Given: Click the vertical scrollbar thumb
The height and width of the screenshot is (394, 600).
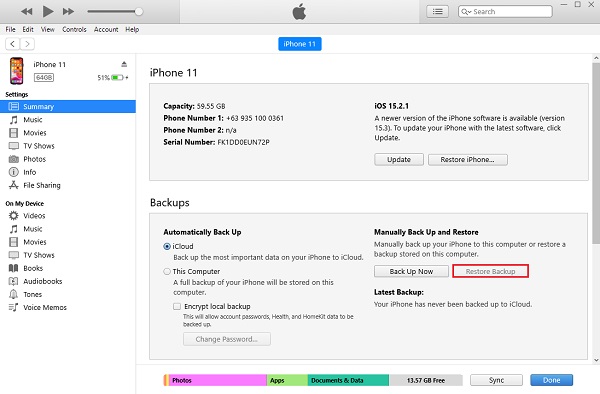Looking at the screenshot, I should (x=596, y=153).
